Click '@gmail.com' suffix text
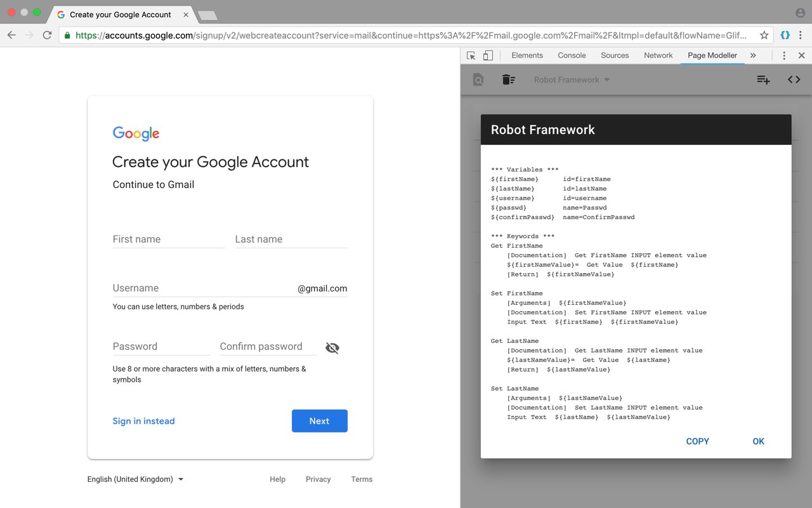Screen dimensions: 812x508 point(322,288)
